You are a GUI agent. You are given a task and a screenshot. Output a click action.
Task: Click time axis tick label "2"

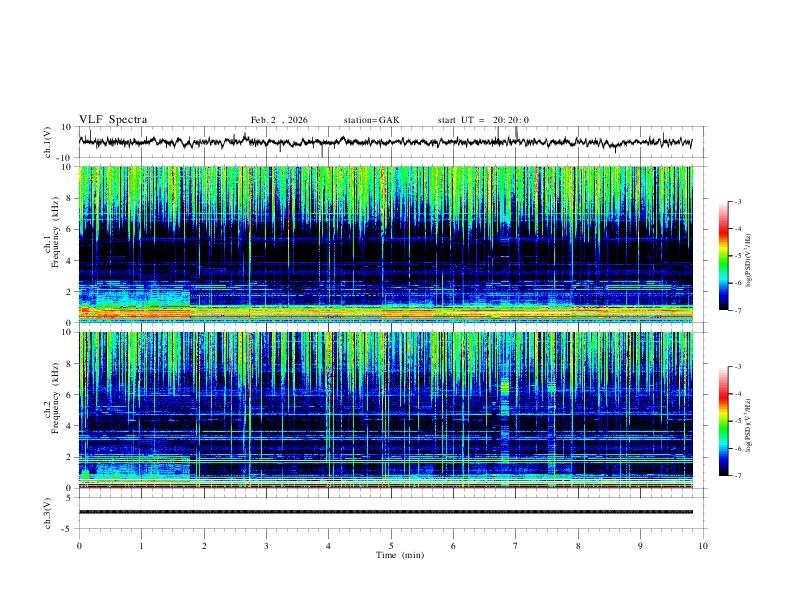tap(204, 546)
